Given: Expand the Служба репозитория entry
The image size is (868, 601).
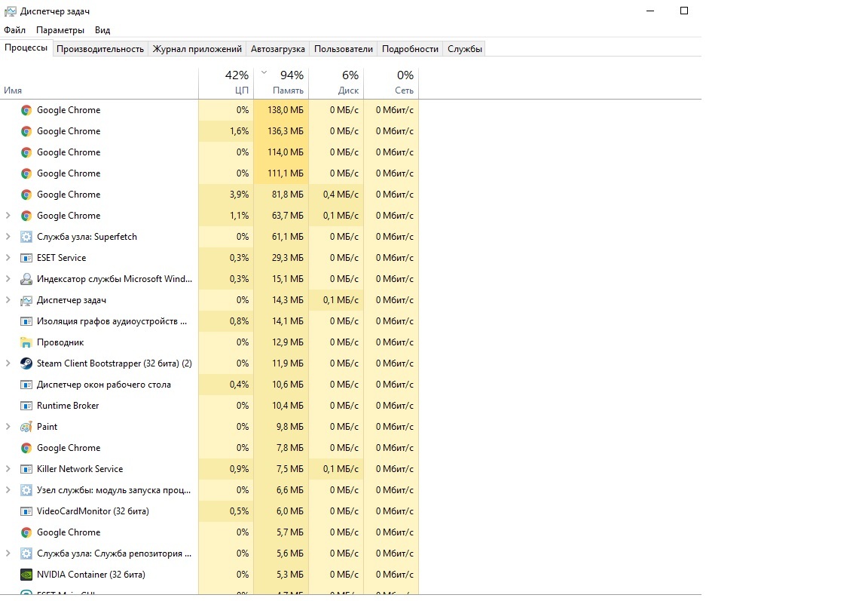Looking at the screenshot, I should pyautogui.click(x=8, y=553).
